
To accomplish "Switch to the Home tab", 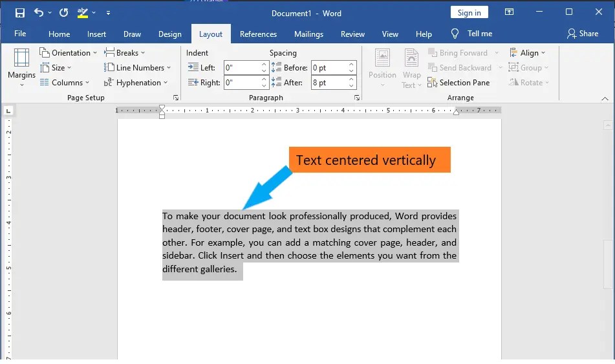I will (x=59, y=34).
